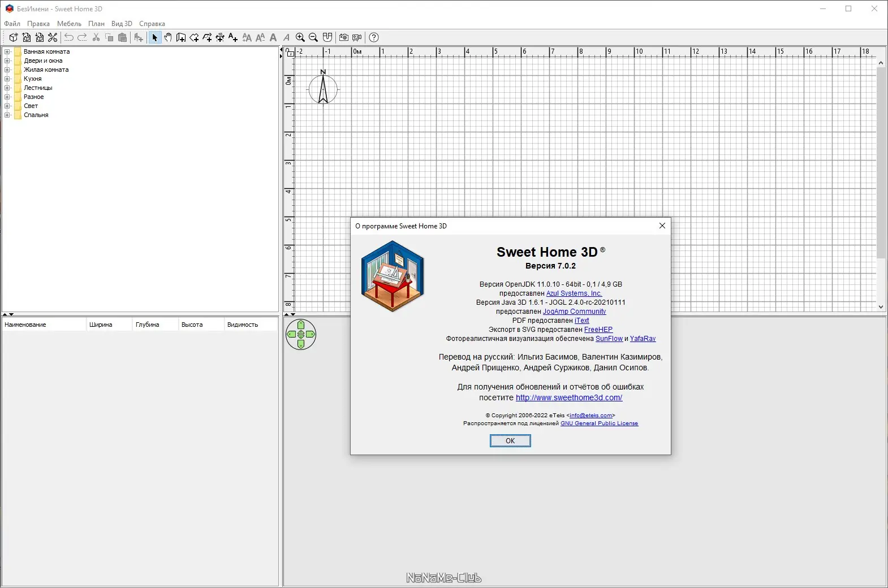Create a new home via the toolbar icon
The width and height of the screenshot is (888, 588).
pos(14,37)
